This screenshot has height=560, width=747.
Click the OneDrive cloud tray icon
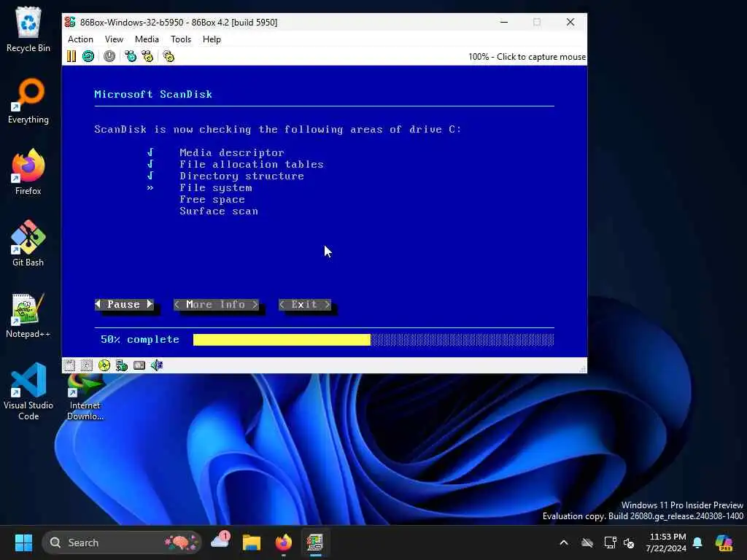pyautogui.click(x=587, y=542)
